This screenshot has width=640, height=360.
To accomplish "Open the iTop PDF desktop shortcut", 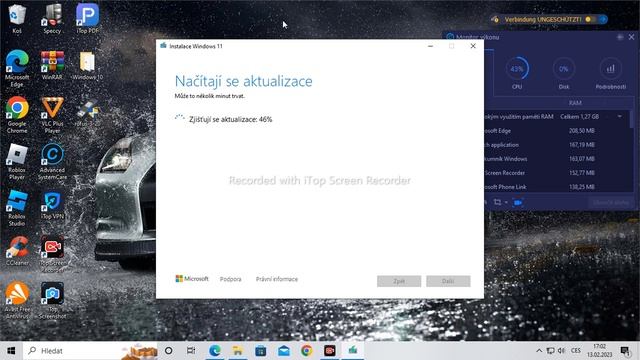I will pyautogui.click(x=87, y=17).
